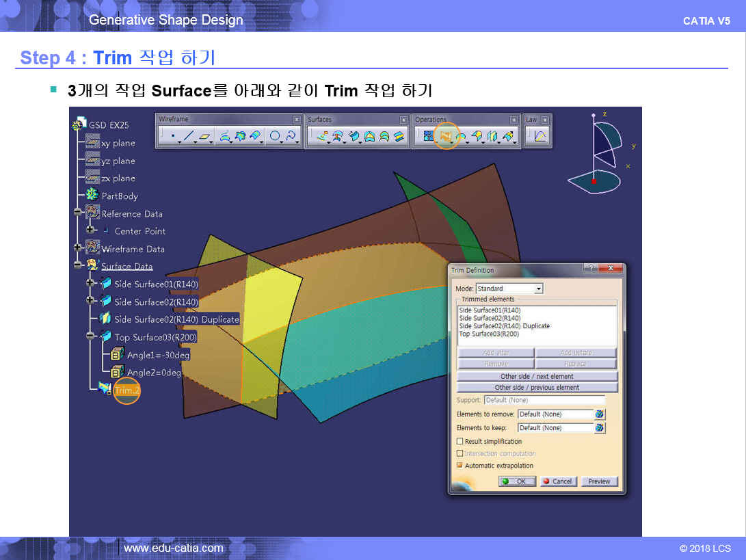The image size is (746, 560).
Task: Expand the Wireframe Data tree node
Action: [x=78, y=248]
